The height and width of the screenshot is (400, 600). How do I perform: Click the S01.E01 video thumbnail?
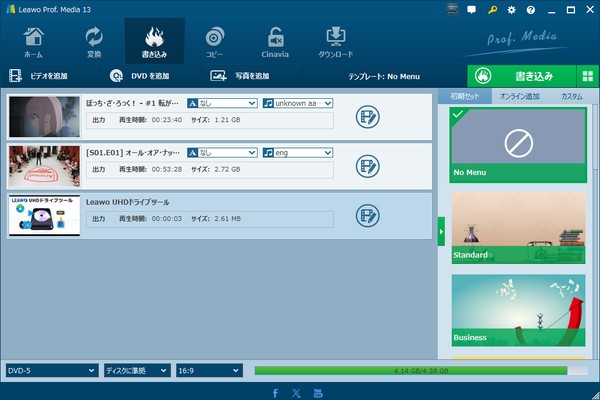click(x=44, y=166)
